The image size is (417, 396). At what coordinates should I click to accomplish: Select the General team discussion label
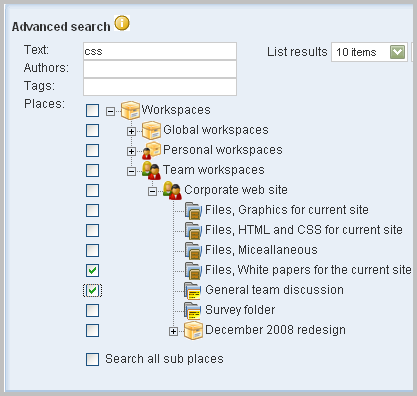(x=274, y=290)
